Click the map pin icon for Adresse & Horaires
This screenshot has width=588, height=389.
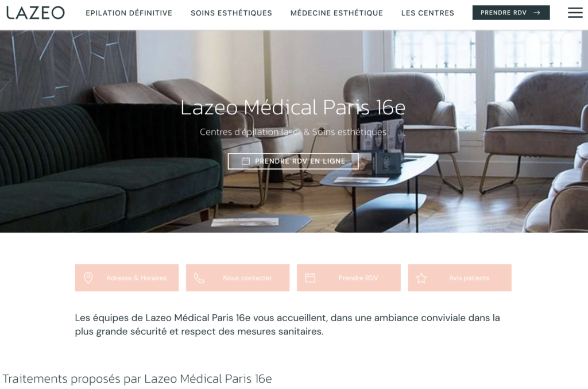tap(88, 278)
